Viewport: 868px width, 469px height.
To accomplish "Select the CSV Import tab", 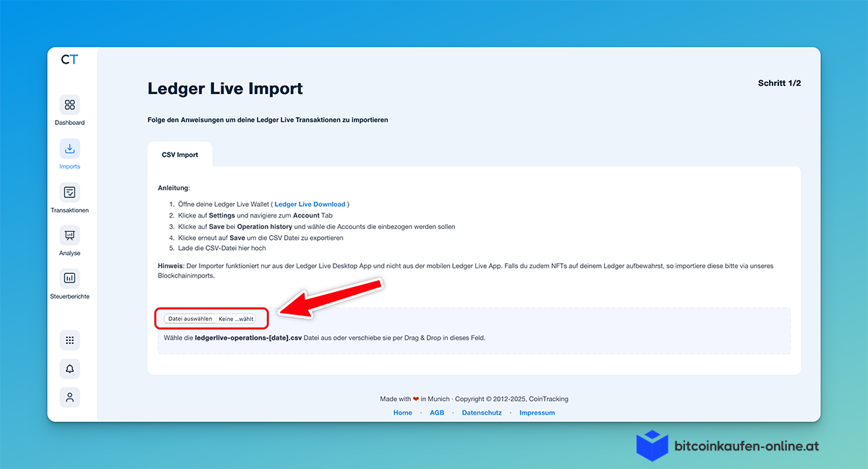I will pyautogui.click(x=179, y=155).
